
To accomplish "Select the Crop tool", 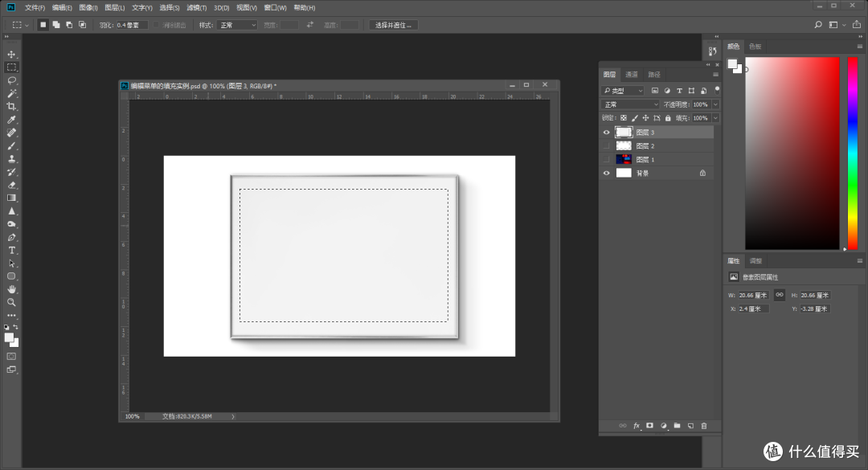I will click(11, 107).
